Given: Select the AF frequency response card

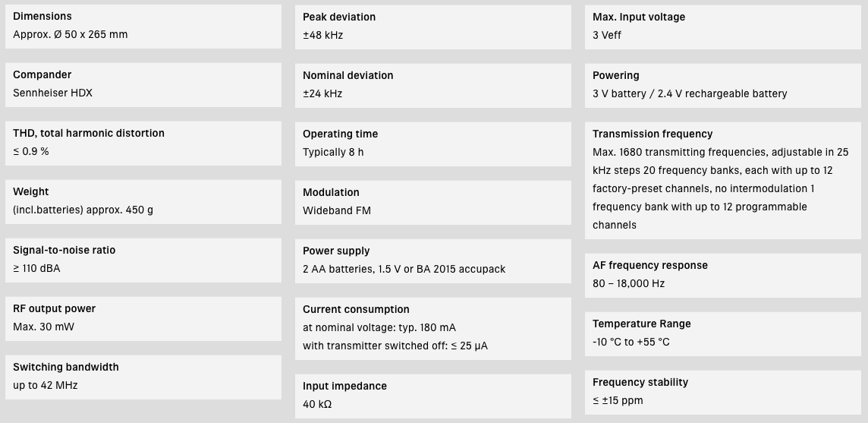Looking at the screenshot, I should point(723,274).
